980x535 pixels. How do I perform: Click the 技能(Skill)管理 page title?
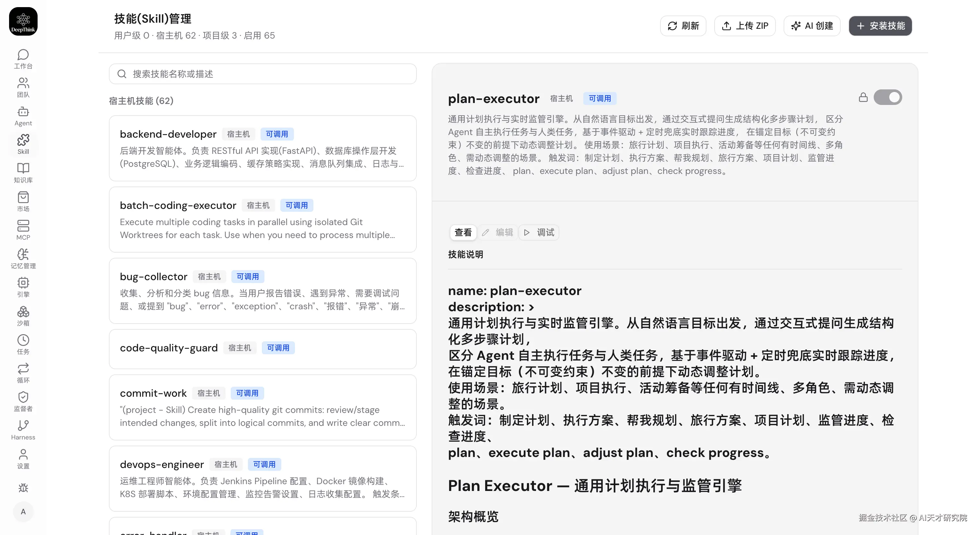tap(153, 18)
